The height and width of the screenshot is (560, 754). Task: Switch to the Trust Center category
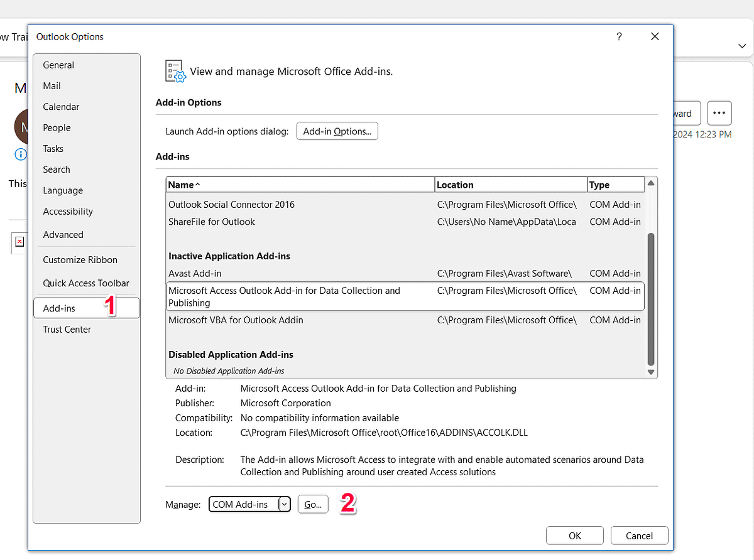67,329
